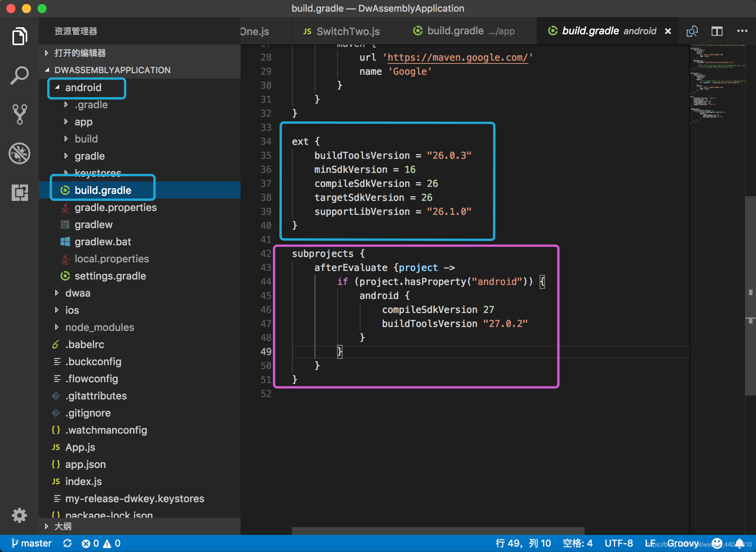Open .babelrc file
Screen dimensions: 756x552
(x=140, y=344)
